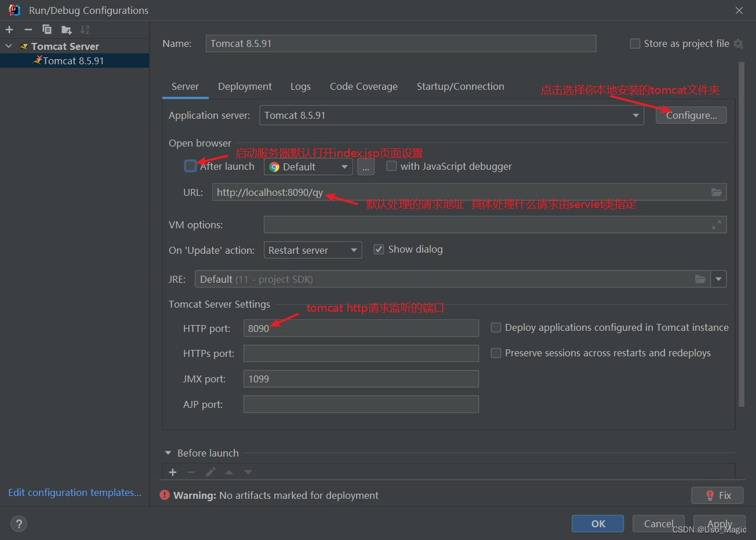Open JRE dropdown arrow

pyautogui.click(x=719, y=279)
